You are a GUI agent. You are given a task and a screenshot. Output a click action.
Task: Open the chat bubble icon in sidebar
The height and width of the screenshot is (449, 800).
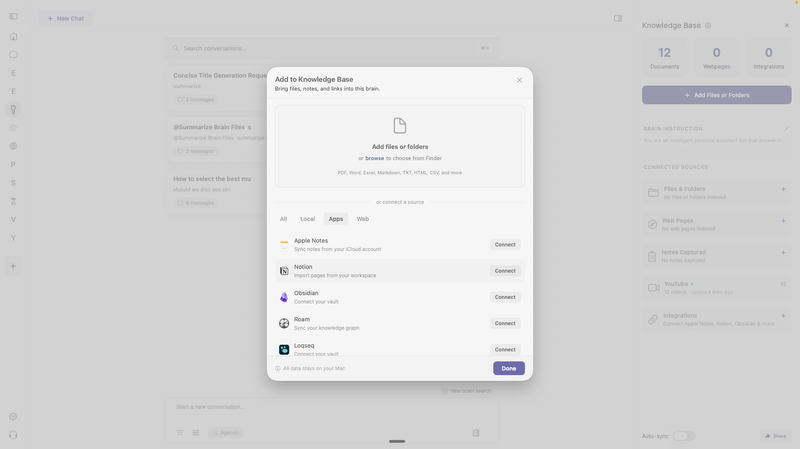coord(13,55)
